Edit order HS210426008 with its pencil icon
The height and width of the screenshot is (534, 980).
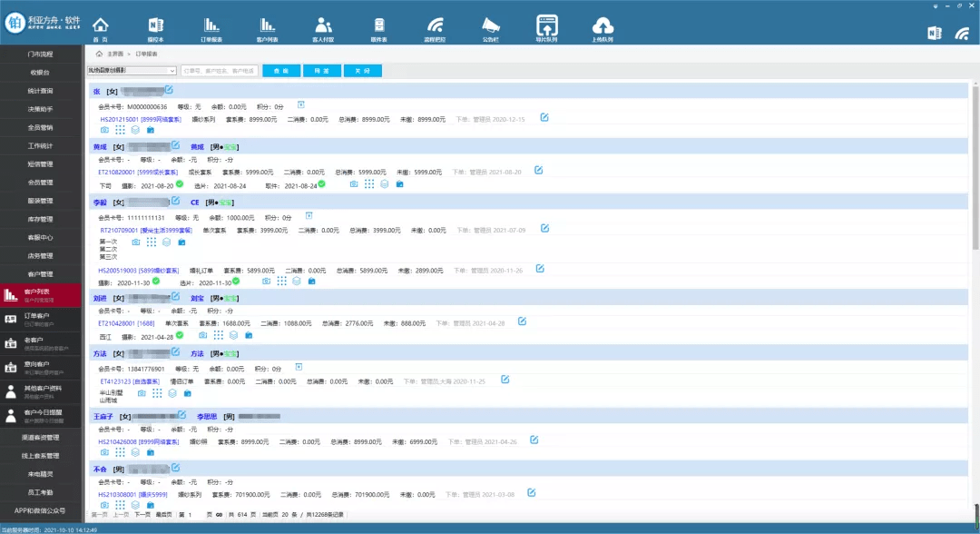534,440
